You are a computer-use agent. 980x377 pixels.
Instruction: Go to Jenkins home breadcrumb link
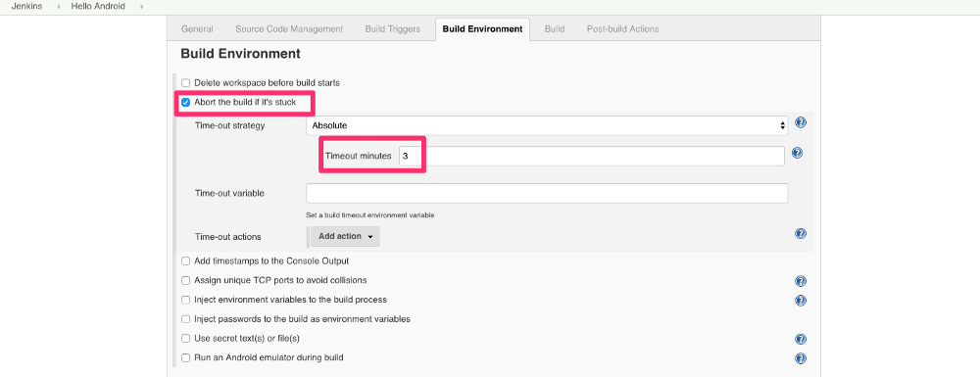click(26, 6)
